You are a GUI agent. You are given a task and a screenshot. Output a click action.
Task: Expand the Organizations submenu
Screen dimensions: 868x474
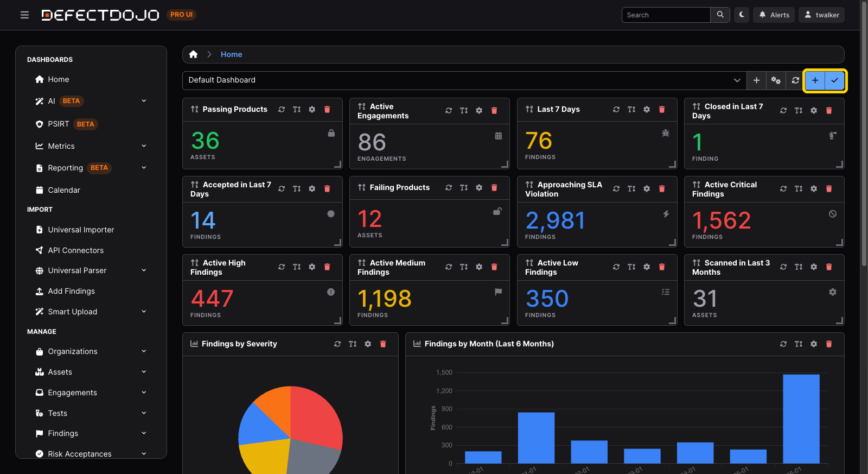pyautogui.click(x=91, y=351)
